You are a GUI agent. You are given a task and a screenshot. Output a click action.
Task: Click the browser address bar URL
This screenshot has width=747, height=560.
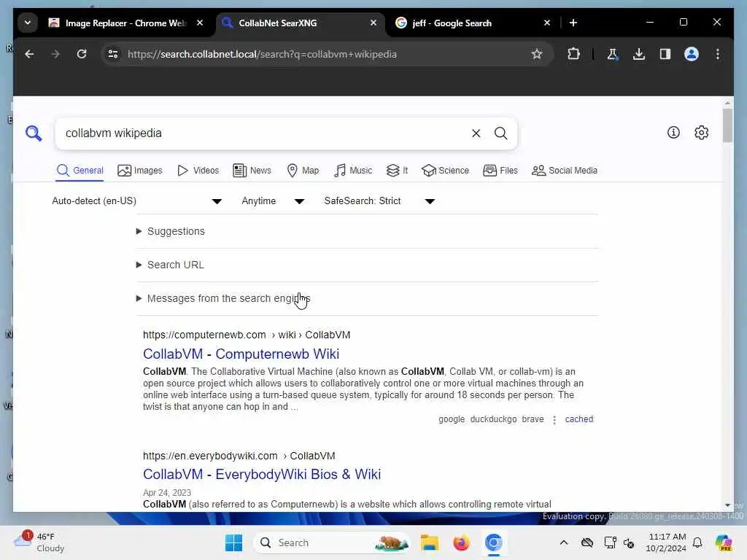click(262, 54)
